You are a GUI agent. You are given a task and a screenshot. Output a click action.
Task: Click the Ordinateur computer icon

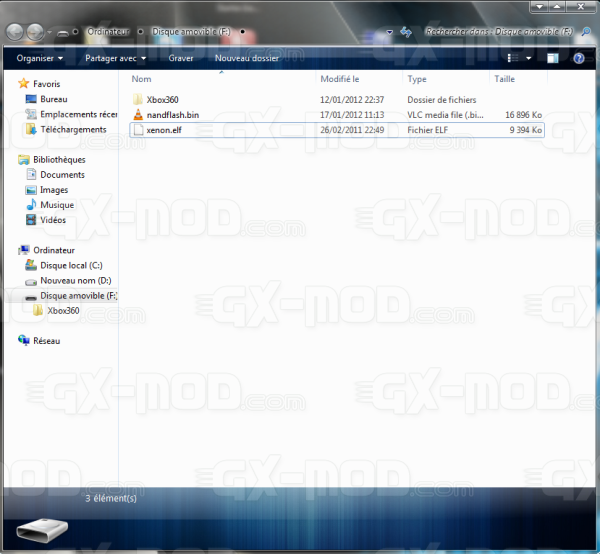point(24,250)
